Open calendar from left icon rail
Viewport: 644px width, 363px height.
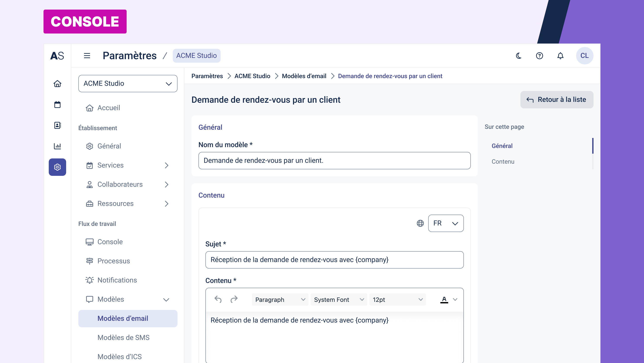pos(57,104)
